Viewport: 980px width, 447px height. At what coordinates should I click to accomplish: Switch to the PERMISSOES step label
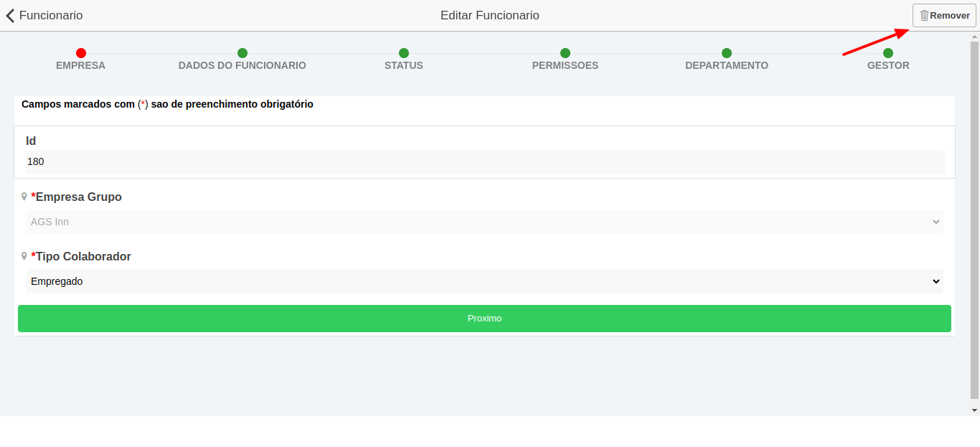565,65
